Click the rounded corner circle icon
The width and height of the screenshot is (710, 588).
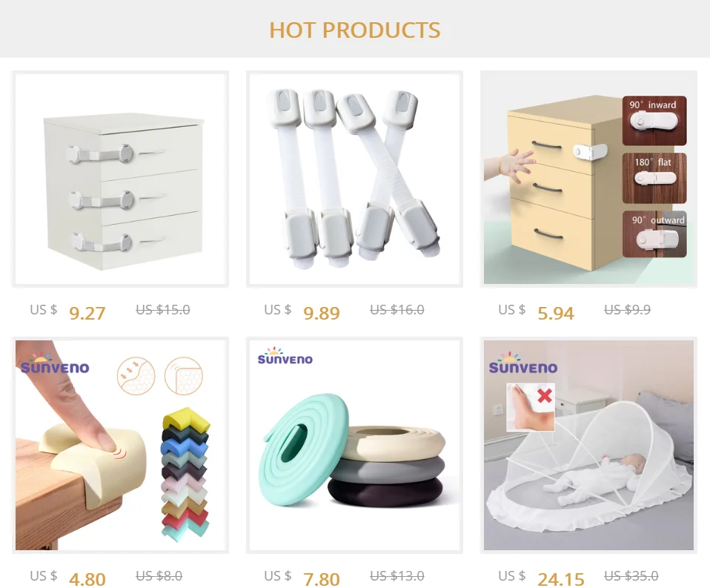coord(183,375)
